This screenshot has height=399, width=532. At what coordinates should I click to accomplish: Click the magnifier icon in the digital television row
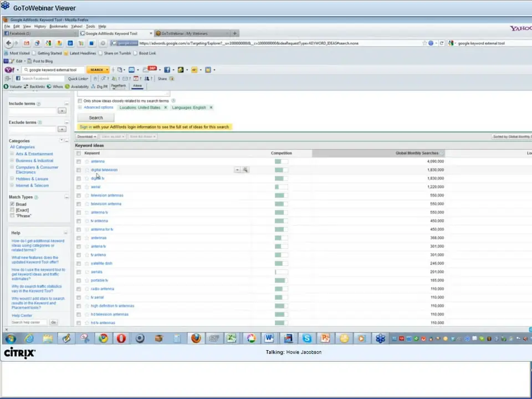pos(245,170)
